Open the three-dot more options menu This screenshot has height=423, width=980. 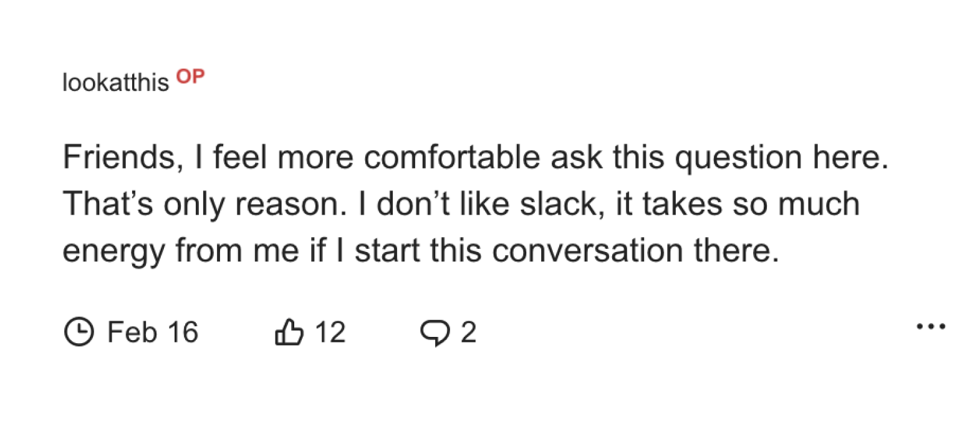(x=931, y=326)
